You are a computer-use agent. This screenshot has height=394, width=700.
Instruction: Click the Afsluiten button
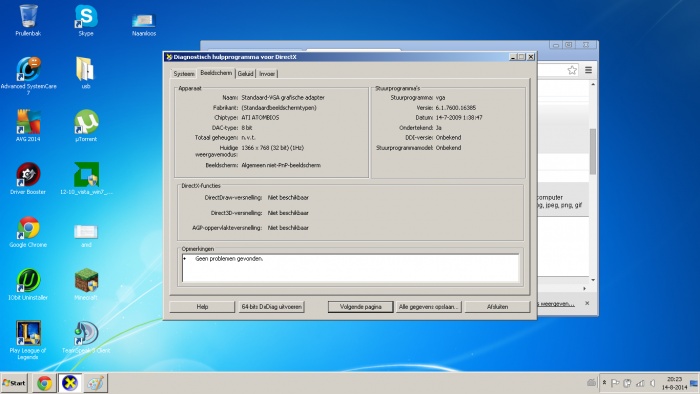click(497, 307)
